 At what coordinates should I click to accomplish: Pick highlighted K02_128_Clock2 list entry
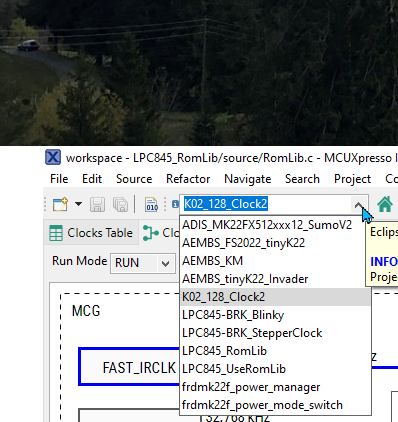[275, 297]
